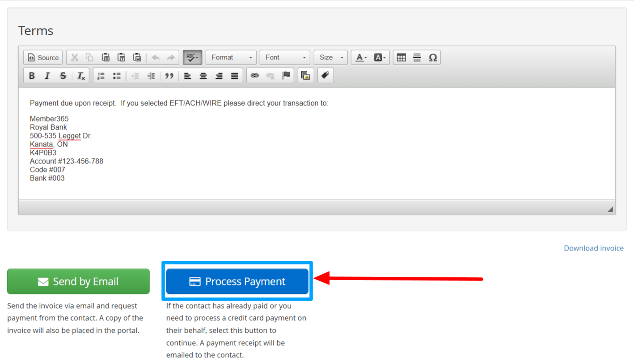The width and height of the screenshot is (634, 364).
Task: Insert a table into the editor
Action: pyautogui.click(x=402, y=58)
